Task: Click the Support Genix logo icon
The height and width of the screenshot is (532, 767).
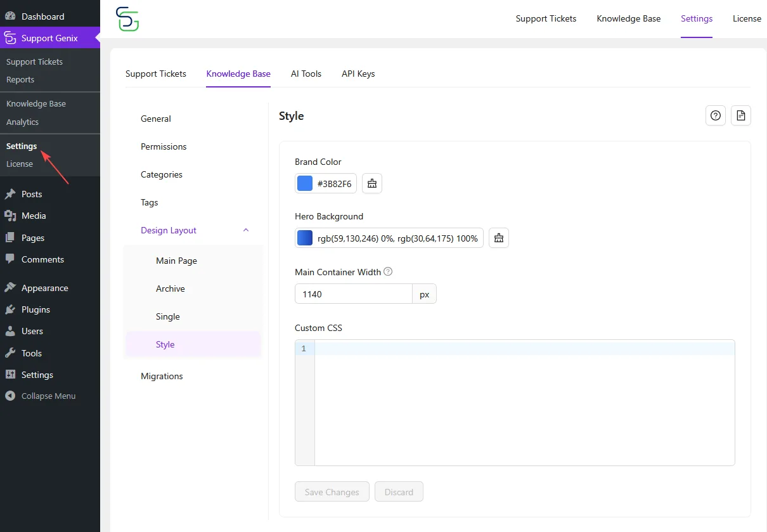Action: click(127, 19)
